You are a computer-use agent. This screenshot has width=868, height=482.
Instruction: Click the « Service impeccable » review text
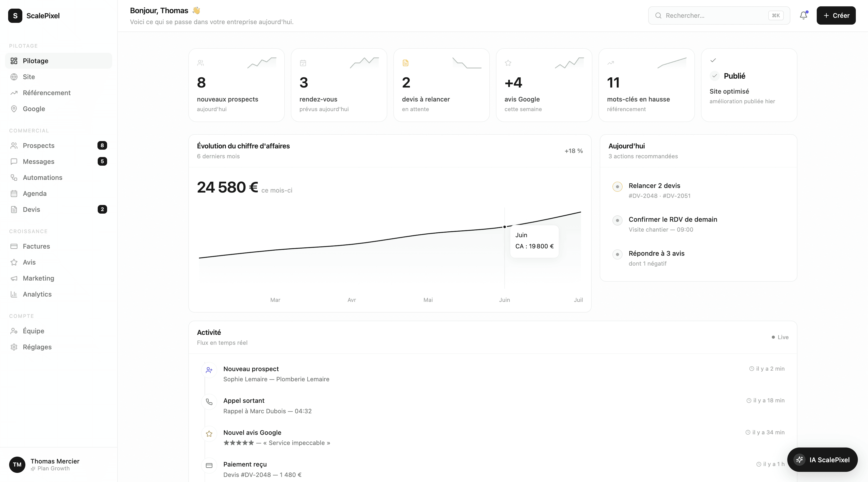point(296,443)
